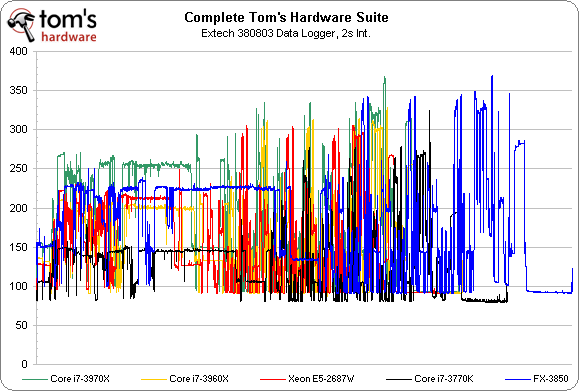Screen dimensions: 579x391
Task: Select the 'Core i7-3970X' legend label
Action: (80, 379)
